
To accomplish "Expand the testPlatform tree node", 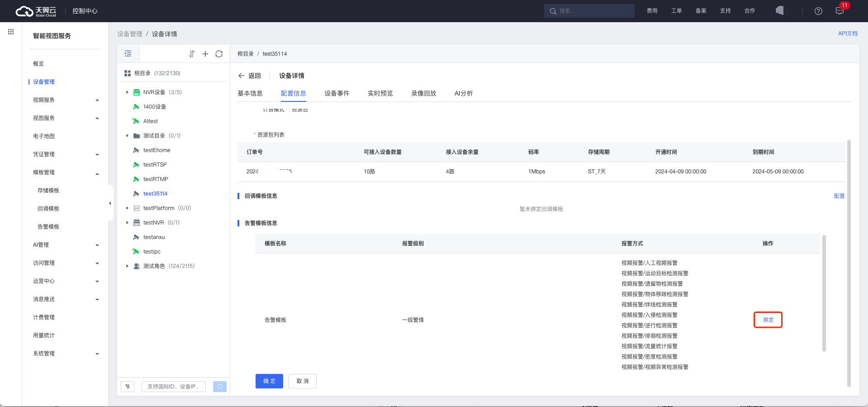I will click(x=127, y=208).
